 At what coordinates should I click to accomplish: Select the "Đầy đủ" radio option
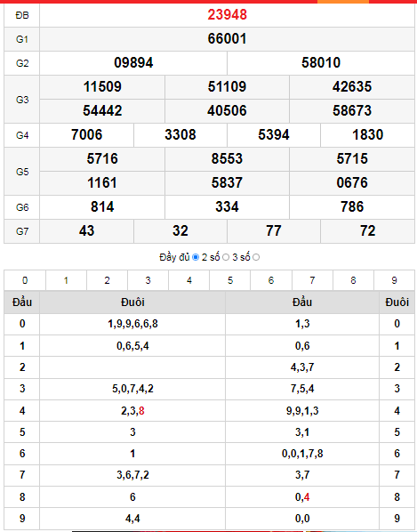[x=196, y=257]
